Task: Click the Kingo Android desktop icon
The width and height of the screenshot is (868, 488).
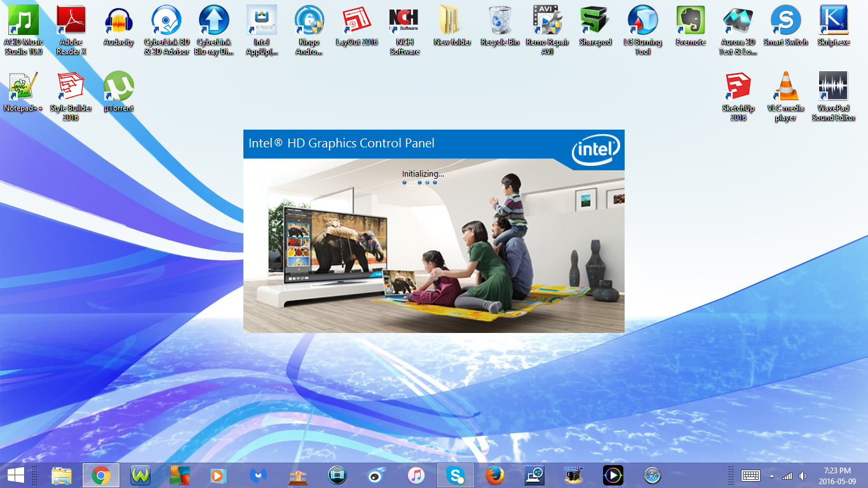Action: 309,30
